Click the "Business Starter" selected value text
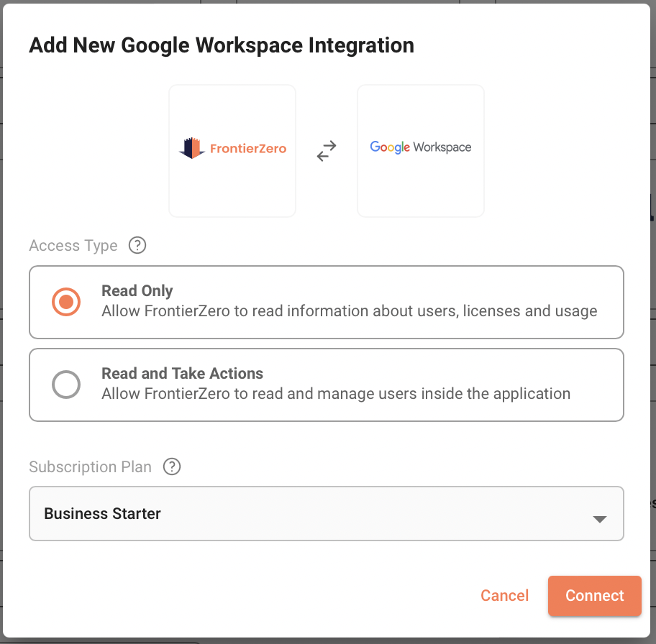The width and height of the screenshot is (656, 644). click(102, 514)
